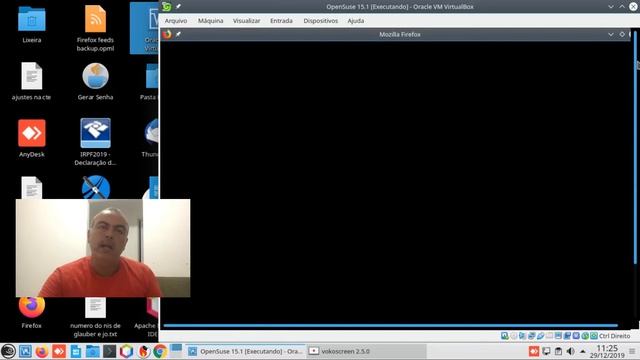640x360 pixels.
Task: Click the VirtualBox optical drive indicator
Action: coord(514,336)
